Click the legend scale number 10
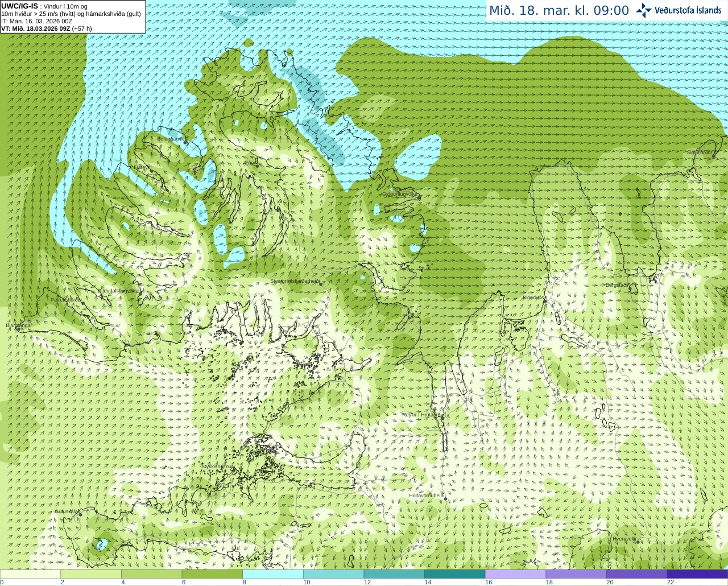 (307, 582)
